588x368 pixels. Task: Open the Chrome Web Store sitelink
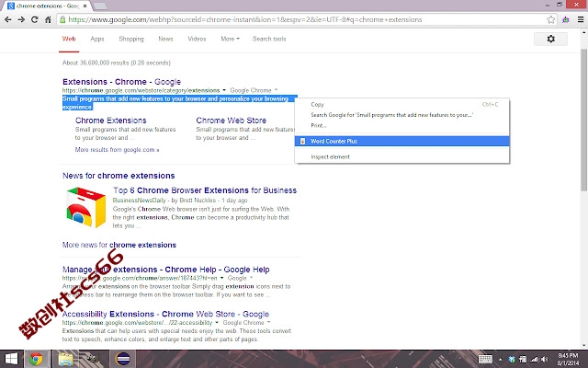[231, 121]
